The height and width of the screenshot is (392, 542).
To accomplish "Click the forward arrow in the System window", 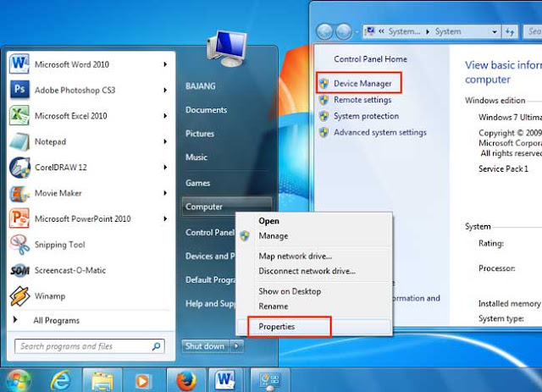I will click(344, 31).
